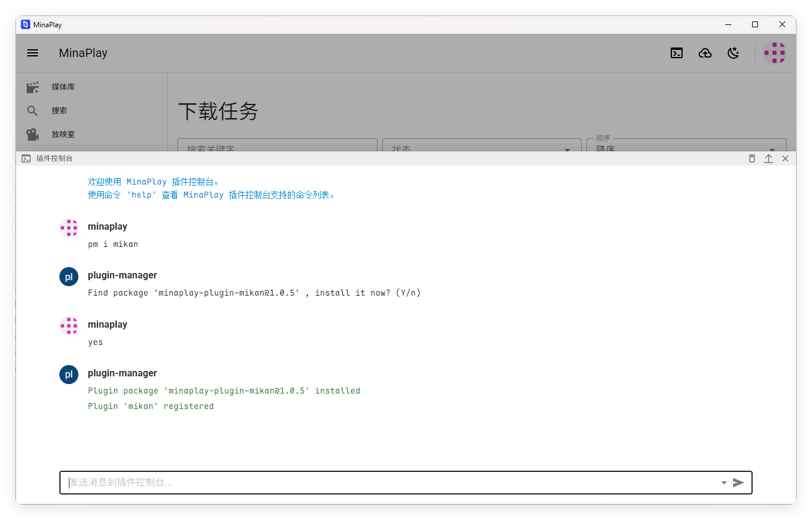Click the minaplay avatar next to yes
The image size is (812, 520).
coord(68,325)
